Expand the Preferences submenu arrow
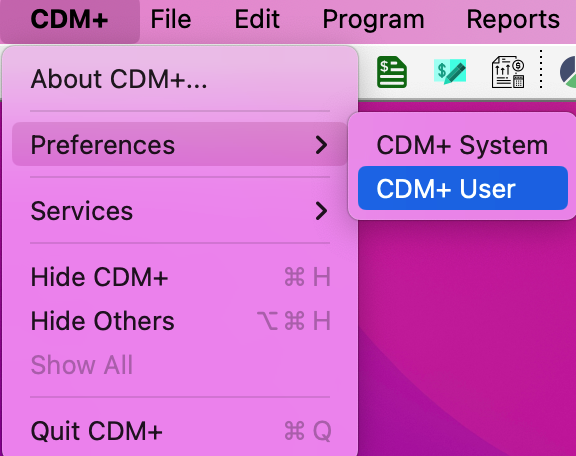 coord(321,145)
